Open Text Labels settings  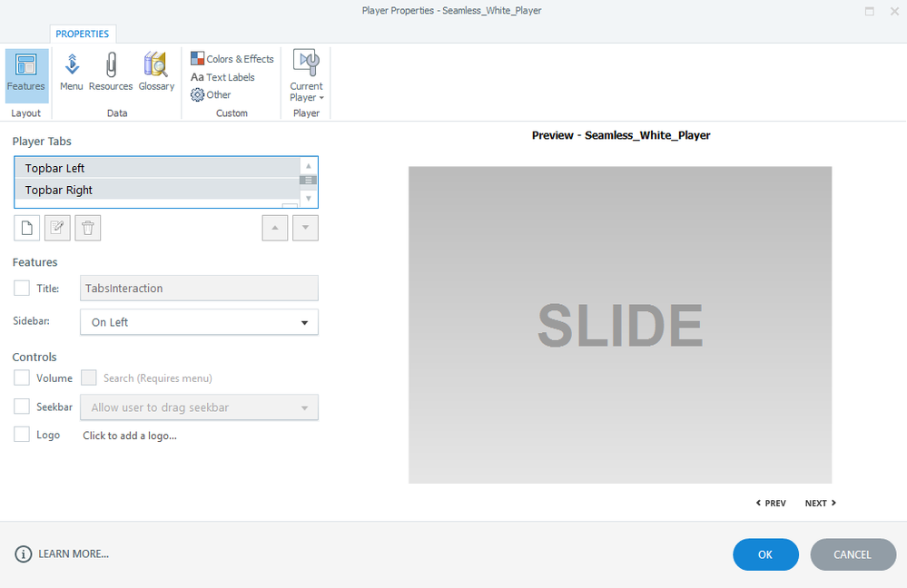point(222,77)
